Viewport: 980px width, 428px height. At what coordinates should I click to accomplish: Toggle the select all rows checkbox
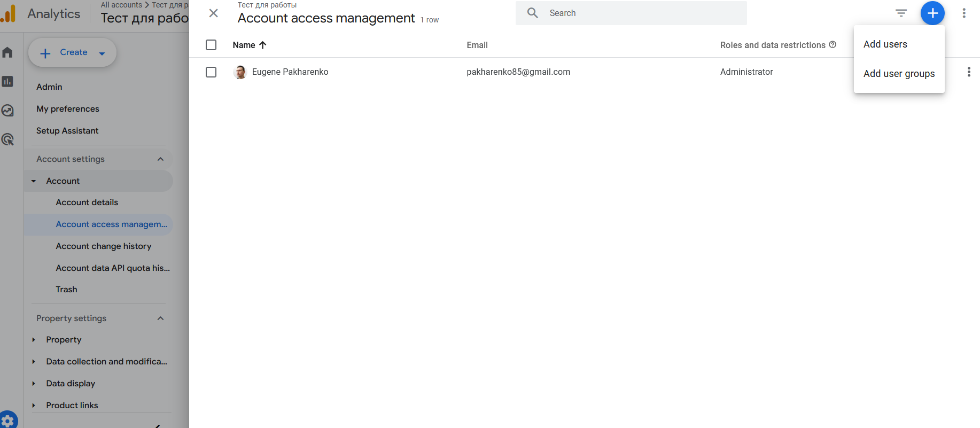[211, 45]
